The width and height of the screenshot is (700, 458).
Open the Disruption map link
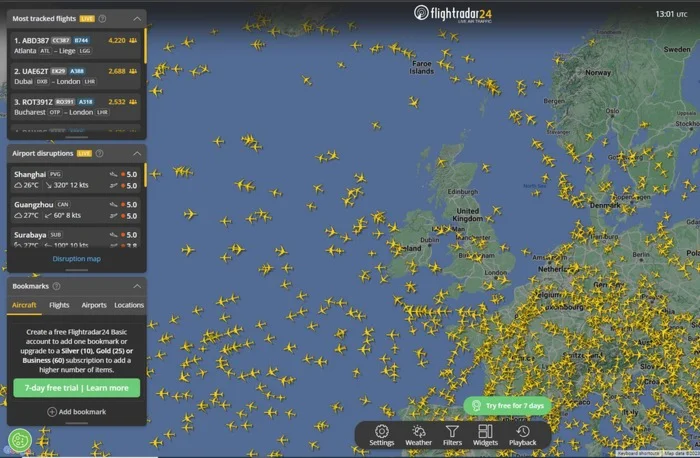(76, 259)
